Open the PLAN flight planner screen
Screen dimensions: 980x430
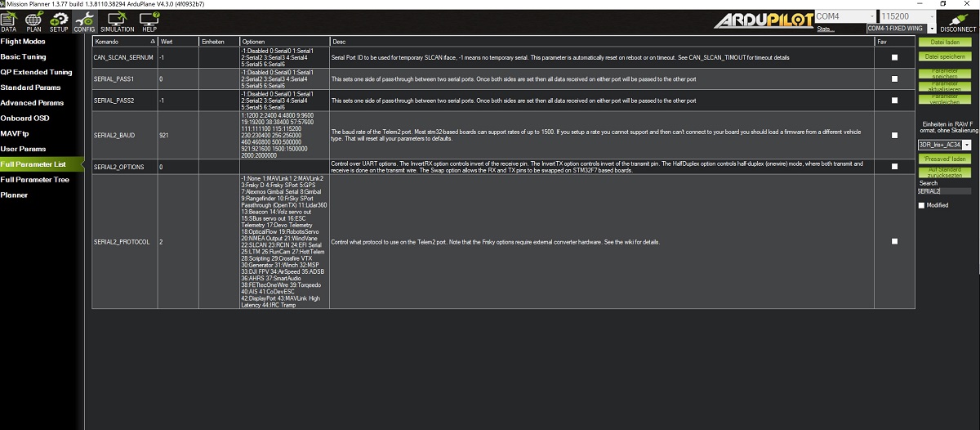33,21
